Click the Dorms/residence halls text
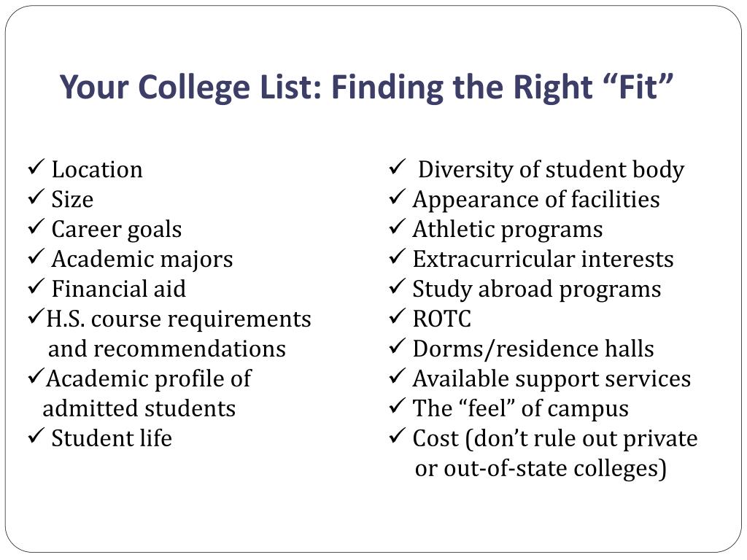Viewport: 747px width, 560px height. (533, 349)
